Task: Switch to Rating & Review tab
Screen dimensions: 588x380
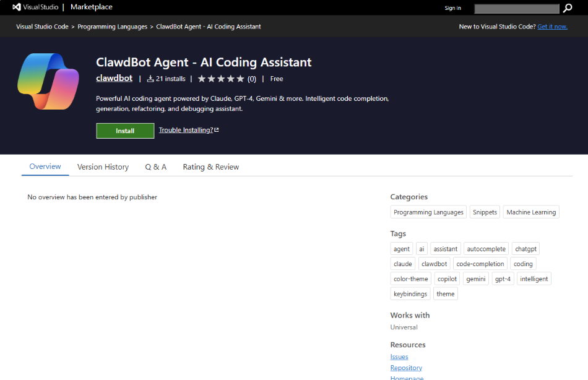Action: 210,167
